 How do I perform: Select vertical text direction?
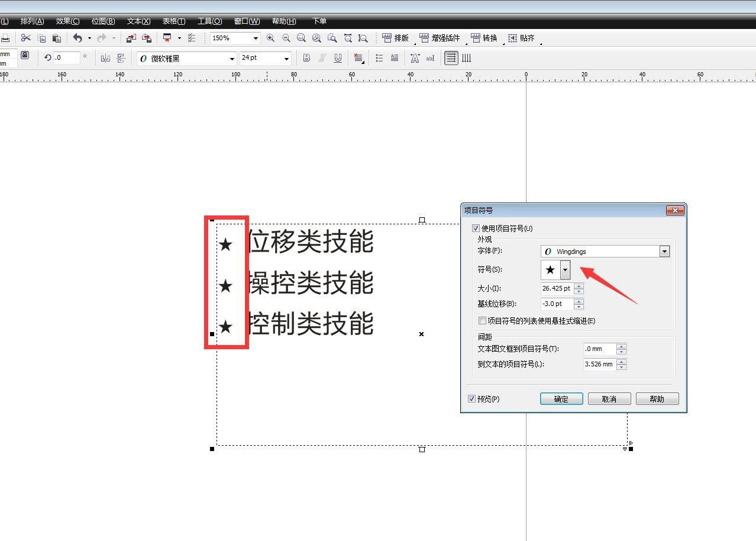[x=467, y=58]
